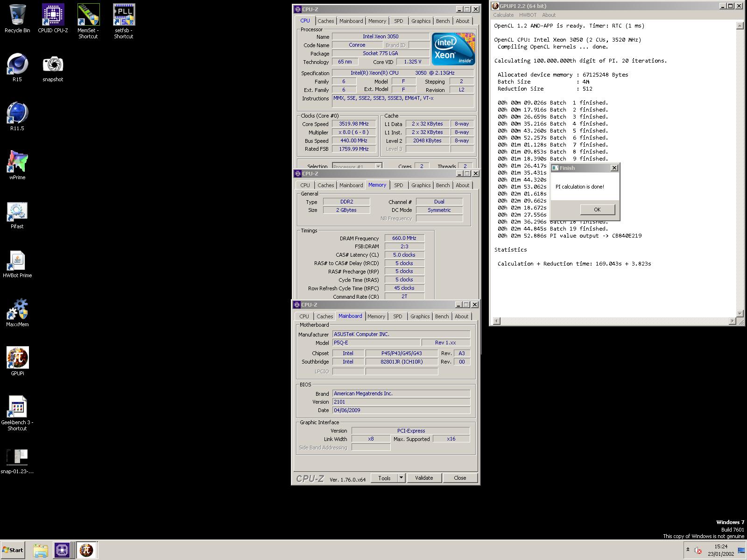The width and height of the screenshot is (747, 560).
Task: Click the CPU-Z taskbar icon
Action: click(x=62, y=550)
